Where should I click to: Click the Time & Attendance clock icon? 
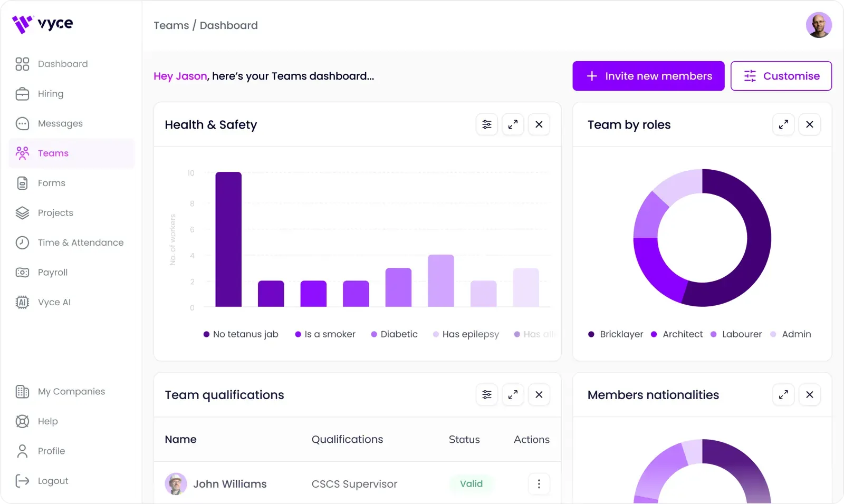[x=22, y=243]
